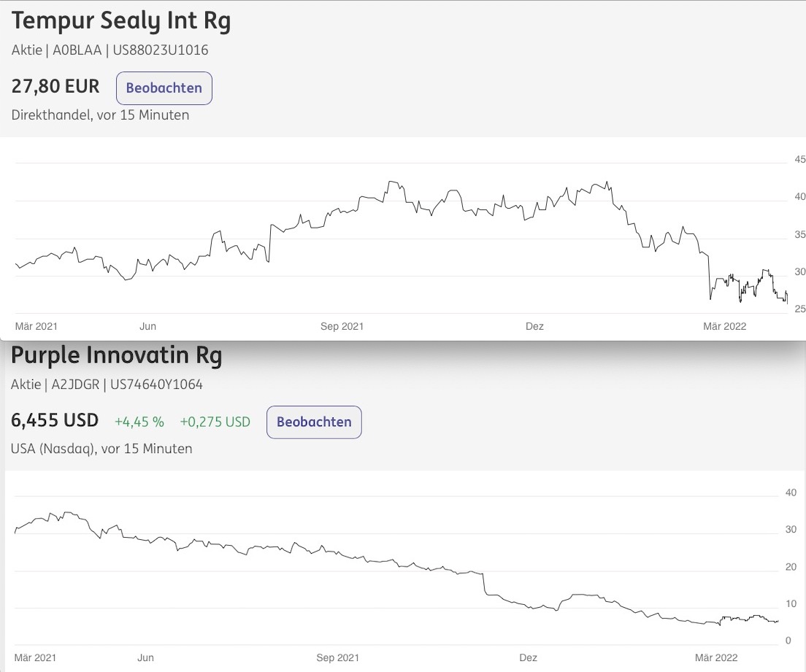Open the Tempur Sealy Int Rg title
Screen dimensions: 806x672
point(121,22)
